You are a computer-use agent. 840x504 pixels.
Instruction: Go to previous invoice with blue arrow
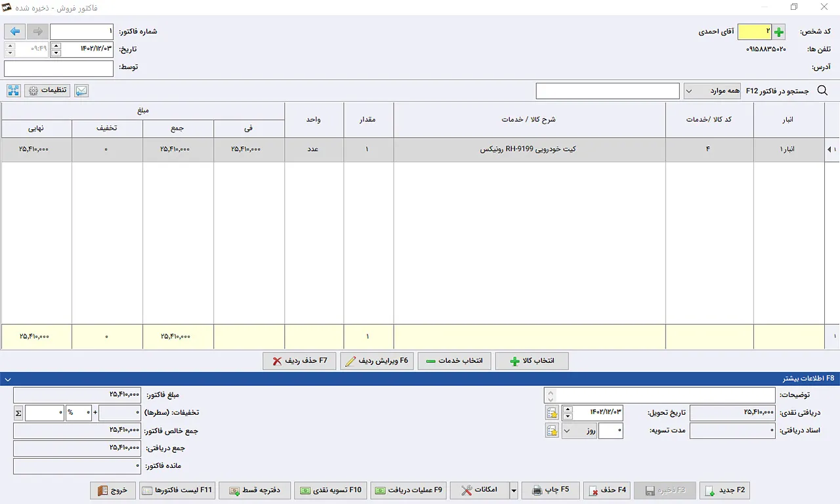click(15, 31)
